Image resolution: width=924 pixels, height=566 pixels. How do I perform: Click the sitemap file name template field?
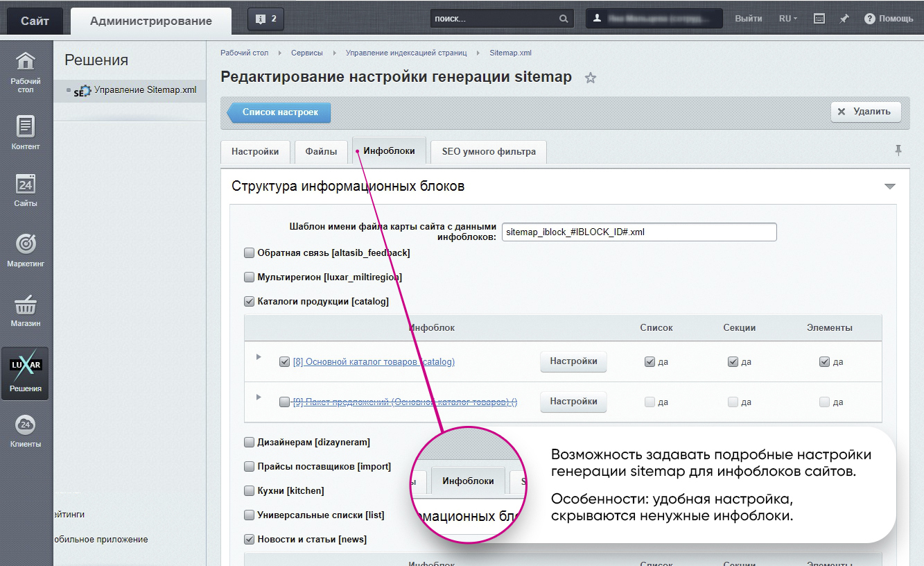[638, 232]
